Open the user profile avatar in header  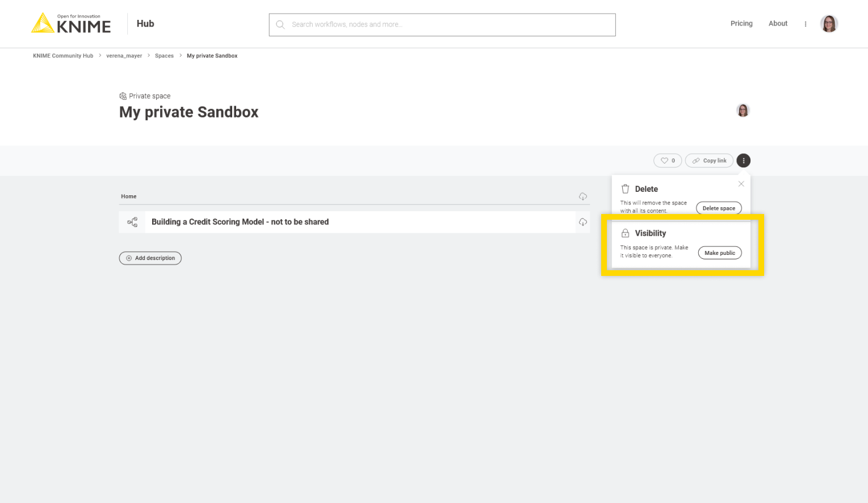coord(828,24)
